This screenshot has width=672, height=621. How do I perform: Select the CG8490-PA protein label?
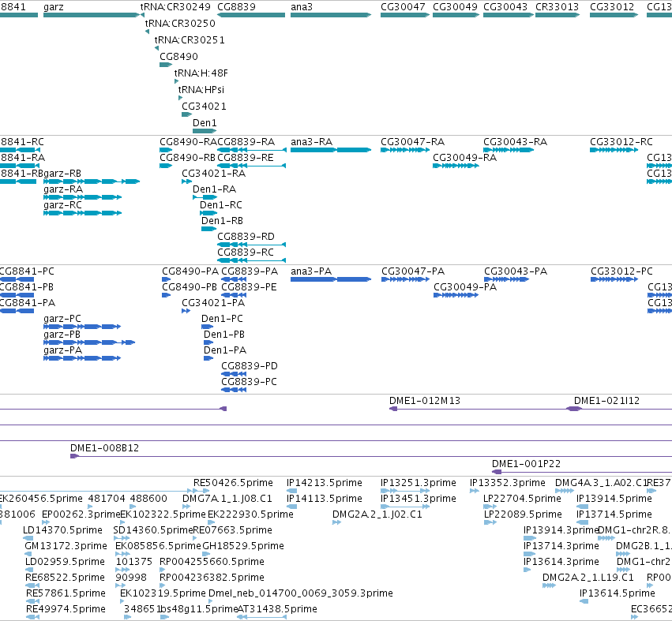pos(190,271)
